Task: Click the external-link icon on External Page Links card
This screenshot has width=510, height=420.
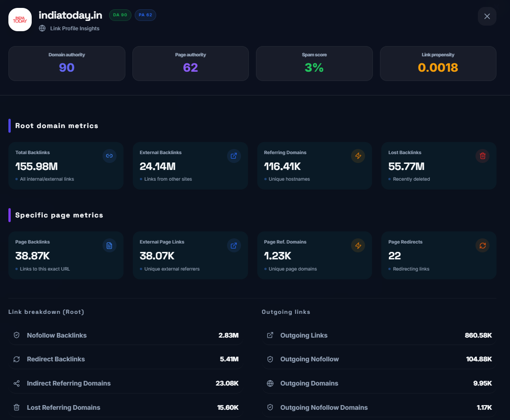Action: click(x=234, y=245)
